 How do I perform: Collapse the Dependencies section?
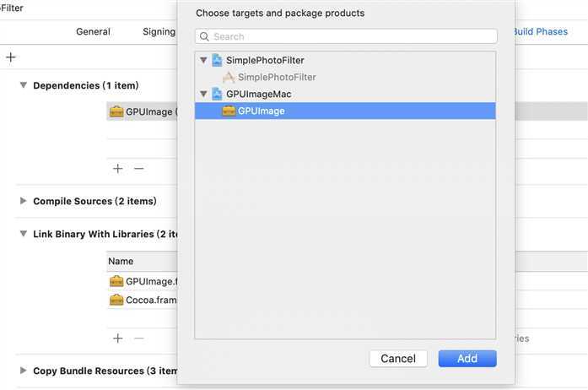(24, 85)
